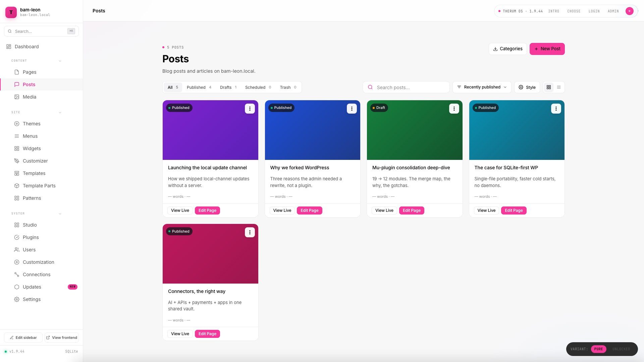Edit page for 'The case for SQLite-first WP'
The width and height of the screenshot is (644, 362).
tap(514, 210)
